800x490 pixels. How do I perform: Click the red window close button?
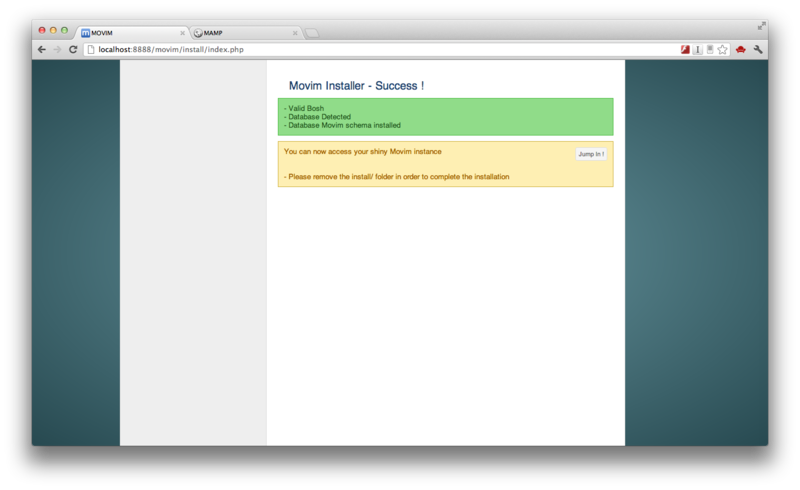(x=42, y=30)
